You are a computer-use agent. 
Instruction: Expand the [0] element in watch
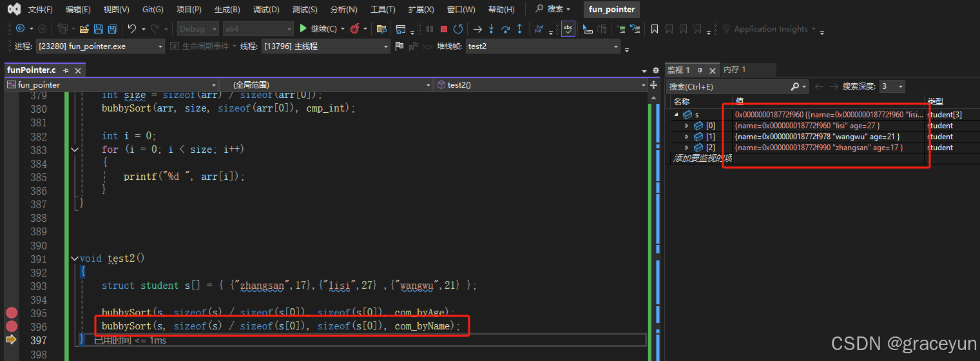tap(687, 126)
